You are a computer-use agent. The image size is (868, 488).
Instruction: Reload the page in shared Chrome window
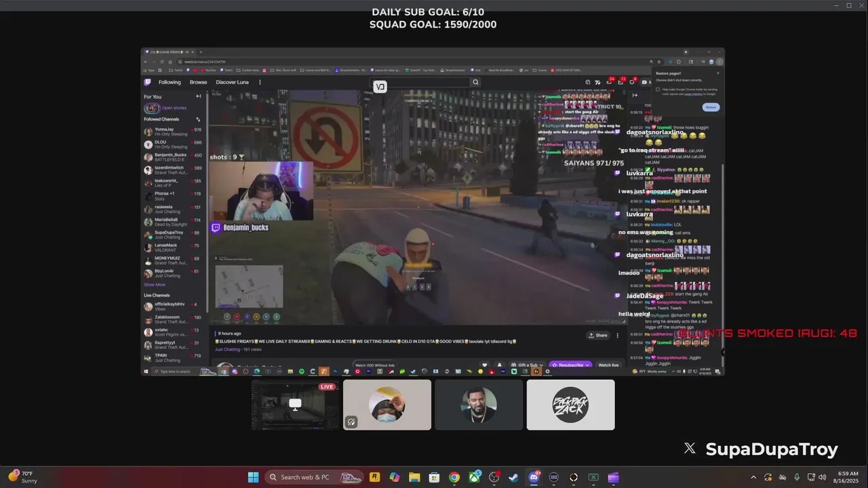point(161,62)
